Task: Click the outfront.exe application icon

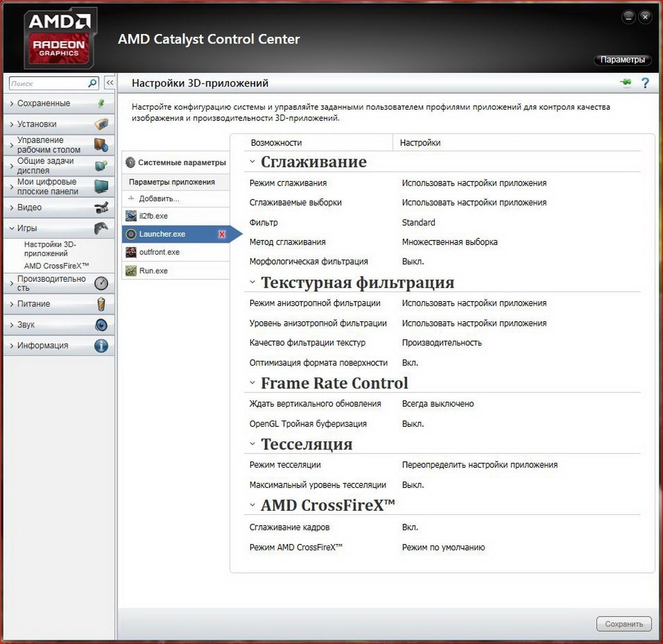Action: (131, 252)
